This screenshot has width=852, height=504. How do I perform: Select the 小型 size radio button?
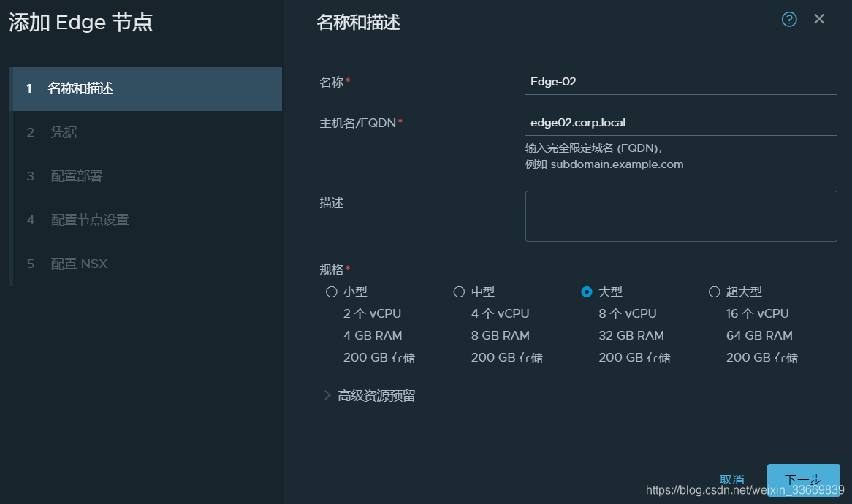coord(331,292)
